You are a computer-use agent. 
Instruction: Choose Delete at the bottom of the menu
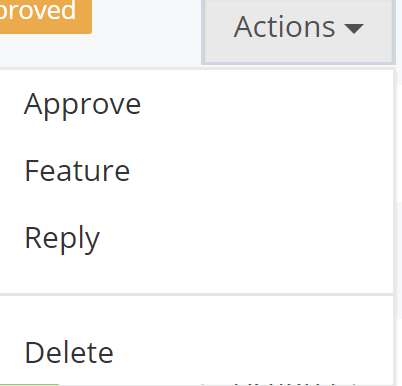tap(197, 352)
